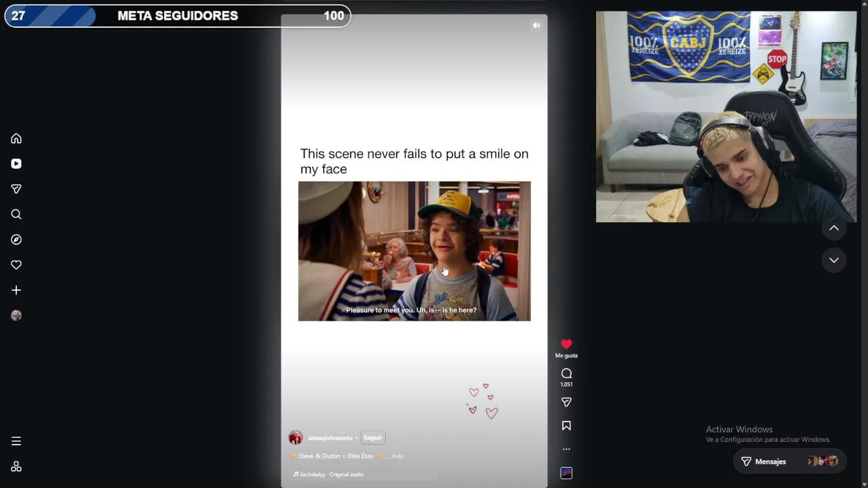The height and width of the screenshot is (488, 868).
Task: Click 'This scene never fails' caption text
Action: coord(414,161)
